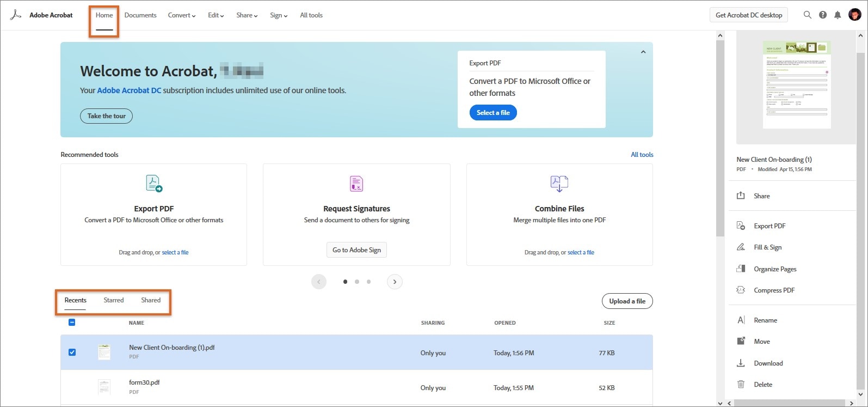Expand the Convert dropdown menu
The height and width of the screenshot is (407, 868).
click(x=182, y=15)
